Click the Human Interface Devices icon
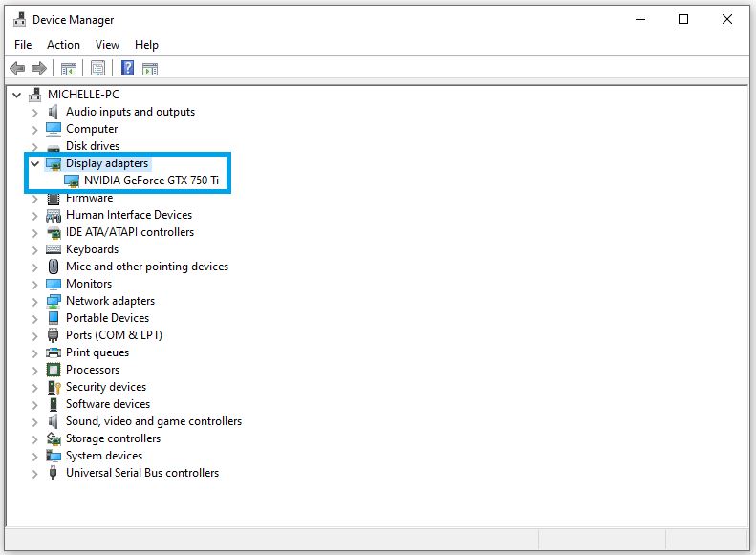 pos(53,215)
